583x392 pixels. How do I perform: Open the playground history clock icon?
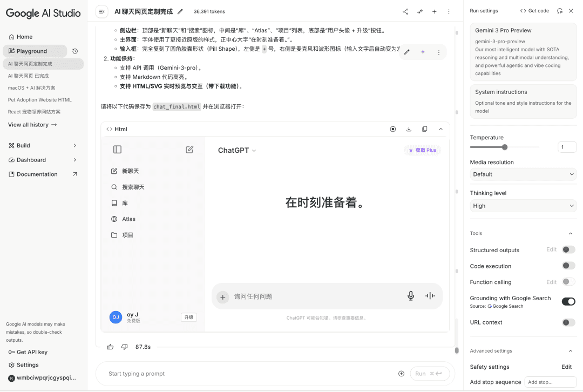point(75,51)
